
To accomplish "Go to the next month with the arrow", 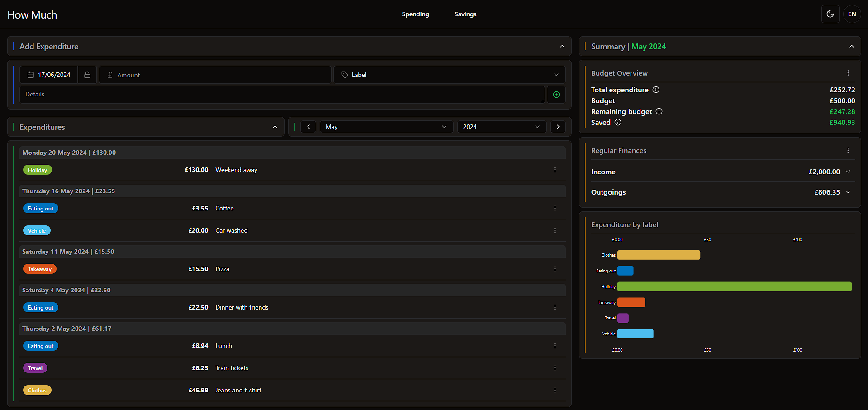I will click(x=558, y=127).
